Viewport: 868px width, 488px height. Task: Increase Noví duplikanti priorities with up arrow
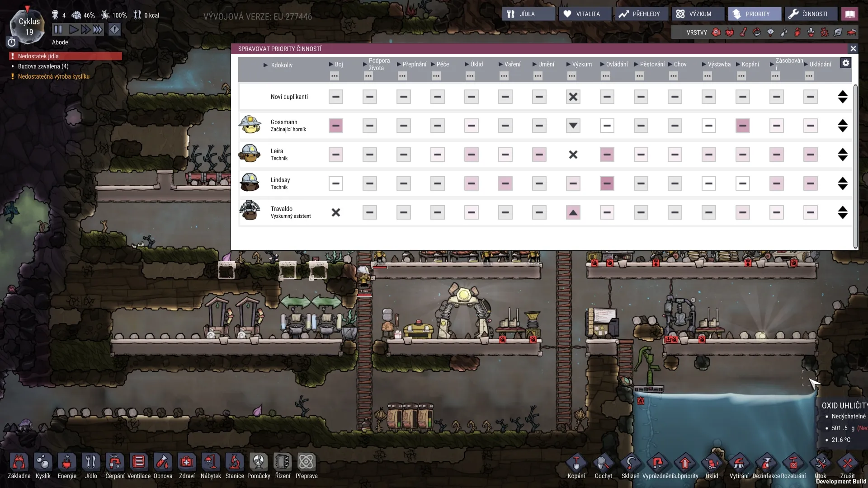tap(843, 93)
